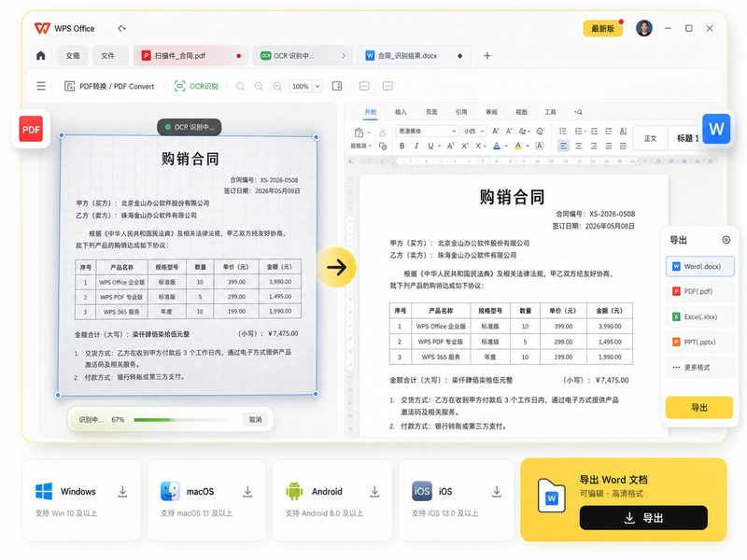747x560 pixels.
Task: Open the hamburger menu in the PDF toolbar
Action: point(41,86)
